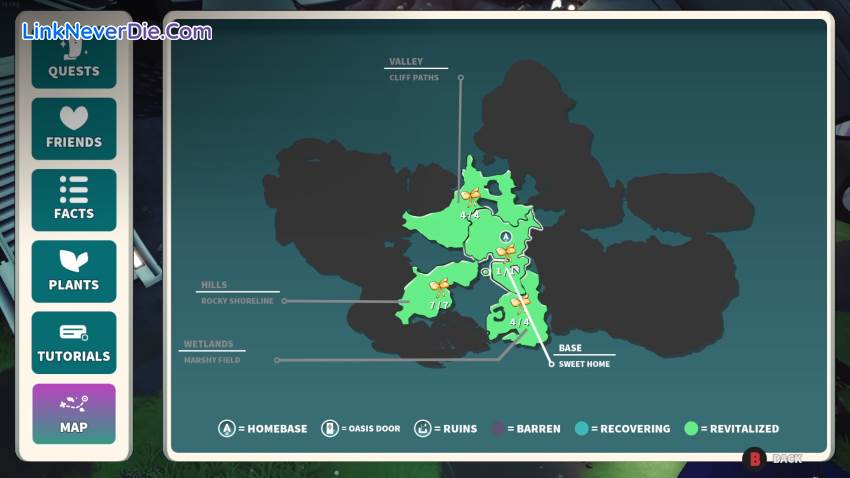Click the Rocky Shoreline hills label
This screenshot has height=478, width=850.
(x=237, y=300)
